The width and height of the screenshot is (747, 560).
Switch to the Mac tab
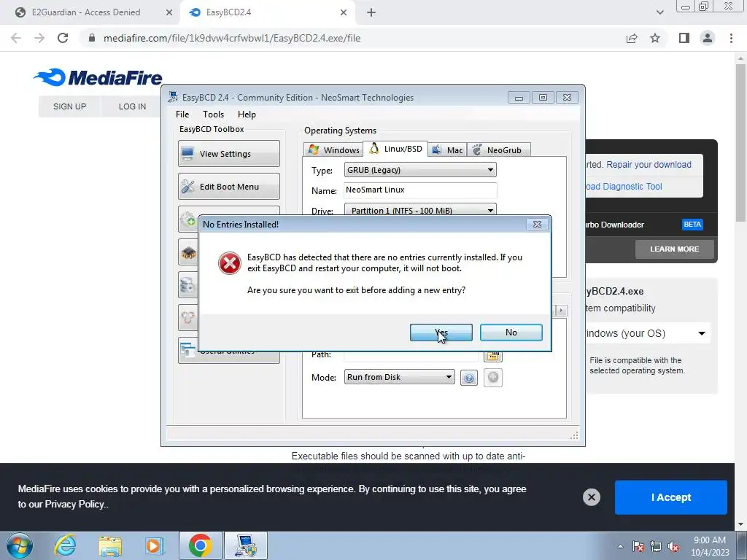click(447, 150)
